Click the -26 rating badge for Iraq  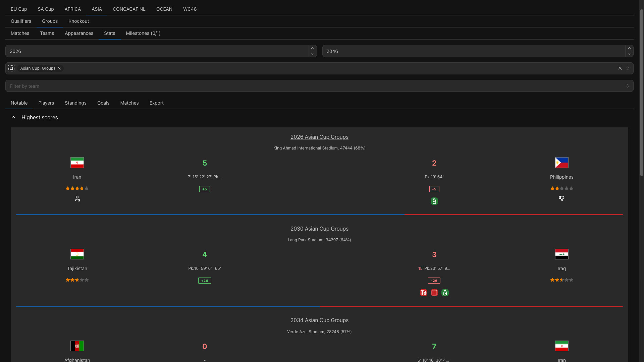tap(434, 281)
